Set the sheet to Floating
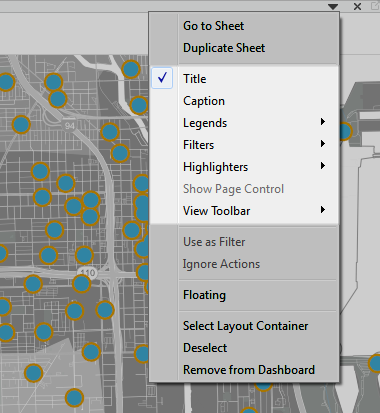The height and width of the screenshot is (413, 380). (244, 295)
